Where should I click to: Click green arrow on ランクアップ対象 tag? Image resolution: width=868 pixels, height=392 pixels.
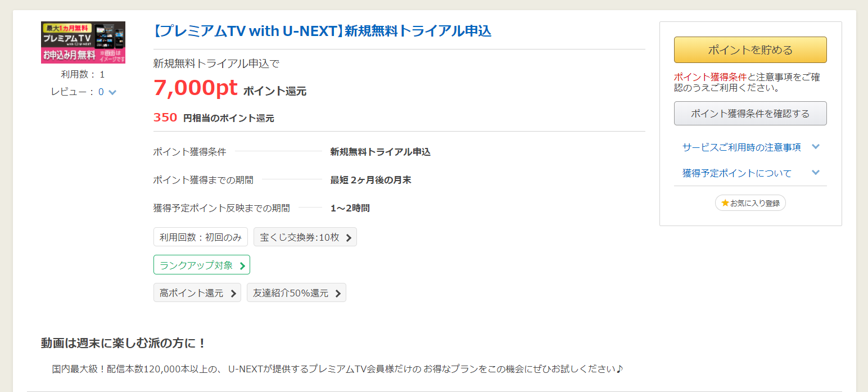click(x=242, y=265)
